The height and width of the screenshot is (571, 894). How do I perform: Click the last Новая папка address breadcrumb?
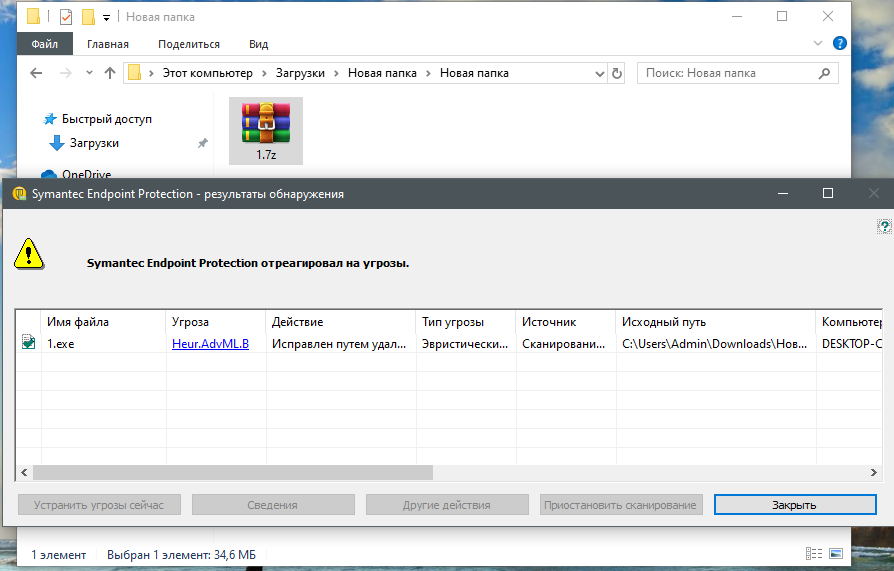click(x=474, y=73)
